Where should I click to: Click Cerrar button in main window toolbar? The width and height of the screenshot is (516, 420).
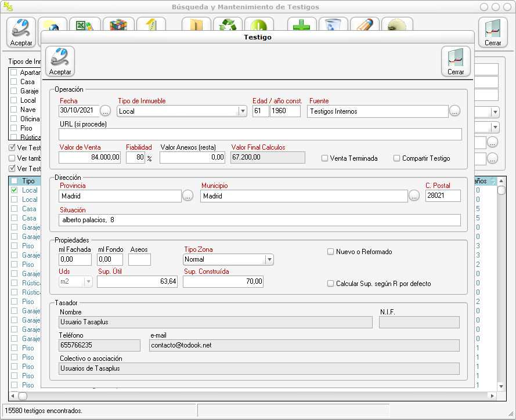coord(492,32)
